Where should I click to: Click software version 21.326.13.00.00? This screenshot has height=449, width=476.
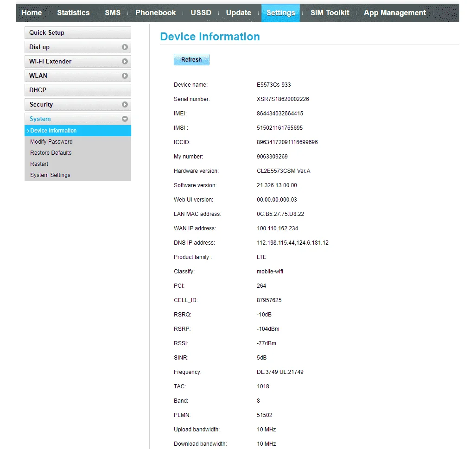coord(277,185)
